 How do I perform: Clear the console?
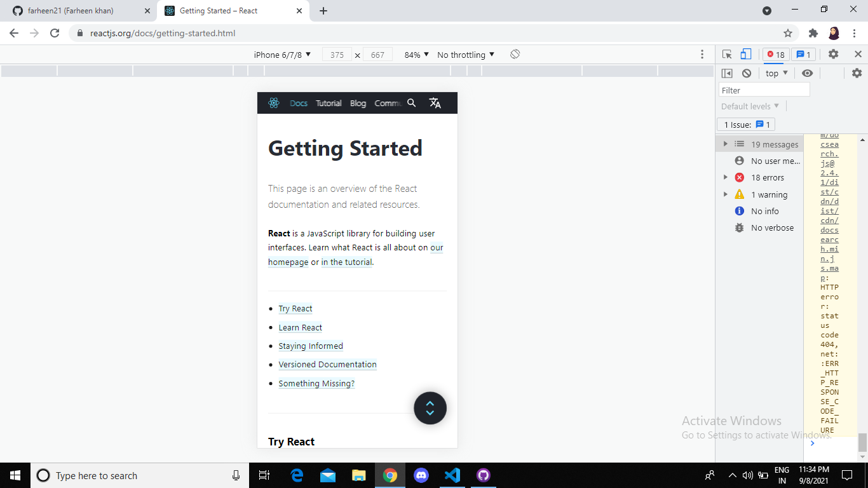point(747,73)
